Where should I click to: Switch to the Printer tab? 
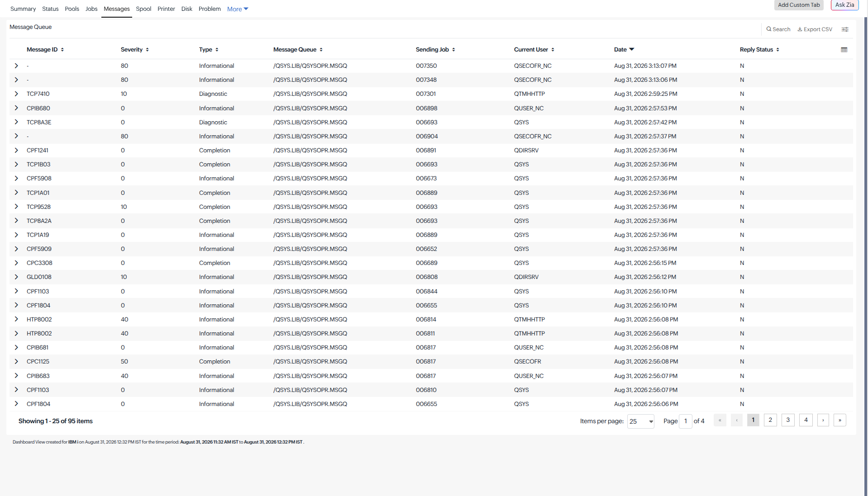click(166, 9)
